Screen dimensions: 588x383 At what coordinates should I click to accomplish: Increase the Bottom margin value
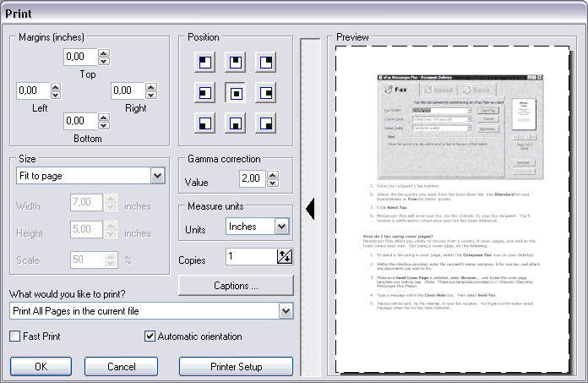[104, 117]
